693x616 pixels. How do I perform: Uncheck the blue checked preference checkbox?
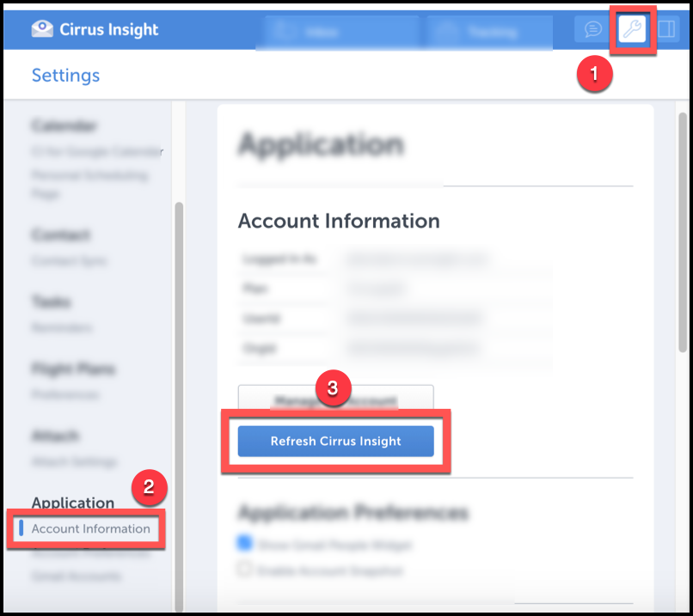pyautogui.click(x=244, y=543)
